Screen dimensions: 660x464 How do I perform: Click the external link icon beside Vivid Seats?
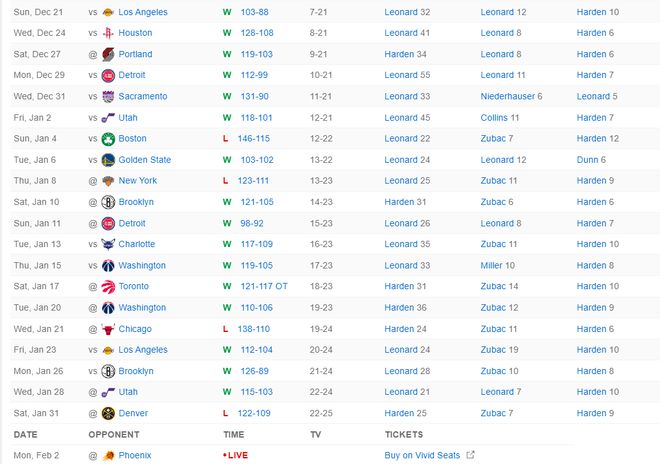(470, 456)
